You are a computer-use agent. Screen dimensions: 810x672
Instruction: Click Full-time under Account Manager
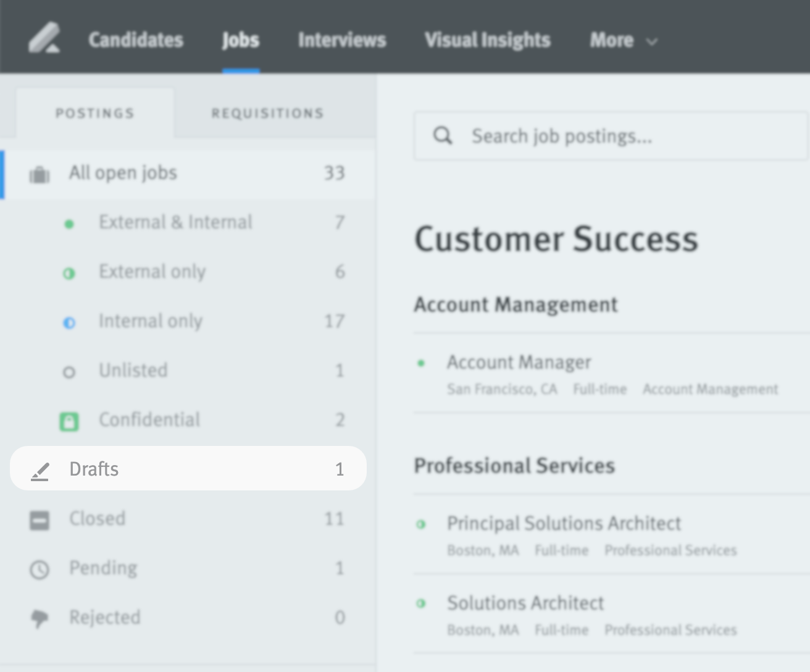click(600, 389)
